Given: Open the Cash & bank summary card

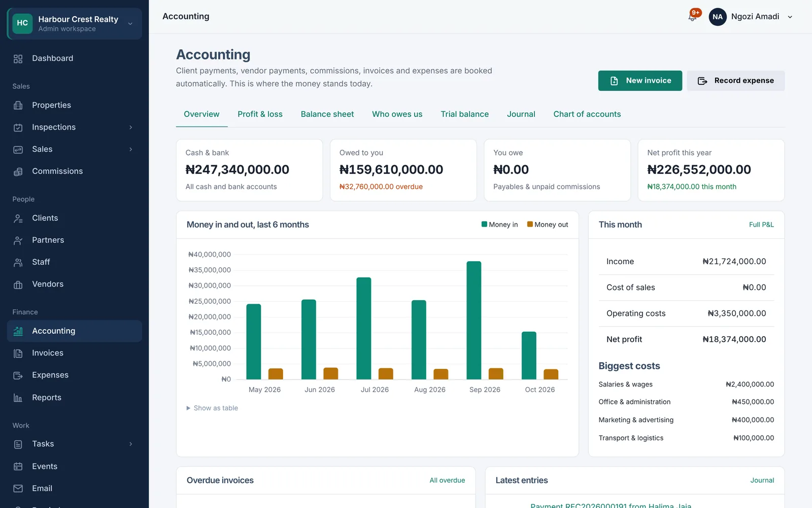Looking at the screenshot, I should tap(249, 170).
